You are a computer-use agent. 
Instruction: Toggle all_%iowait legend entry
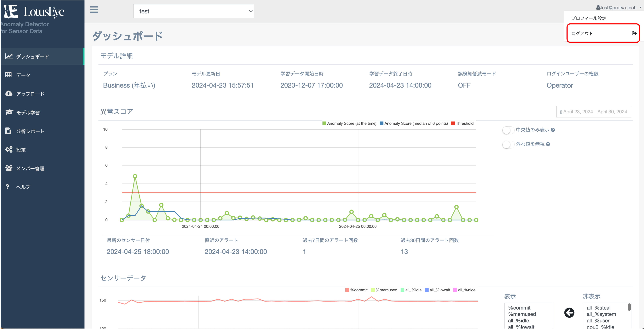tap(438, 290)
